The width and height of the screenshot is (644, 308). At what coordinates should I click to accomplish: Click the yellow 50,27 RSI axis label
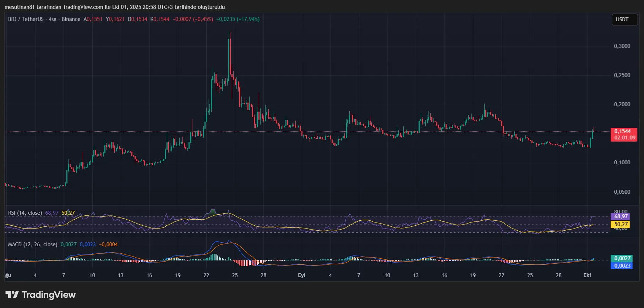(621, 224)
